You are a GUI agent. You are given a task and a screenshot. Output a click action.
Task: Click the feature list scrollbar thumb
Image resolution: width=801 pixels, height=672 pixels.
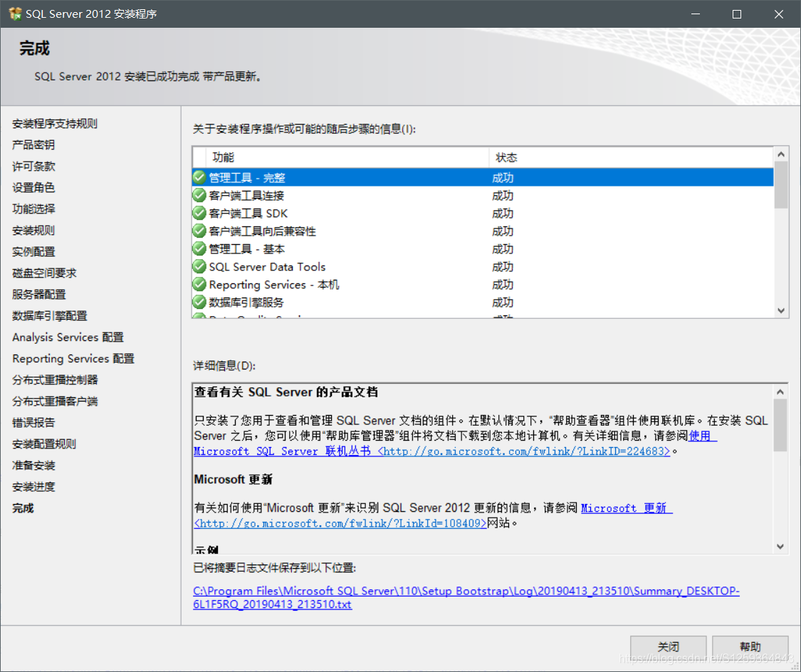pos(780,185)
